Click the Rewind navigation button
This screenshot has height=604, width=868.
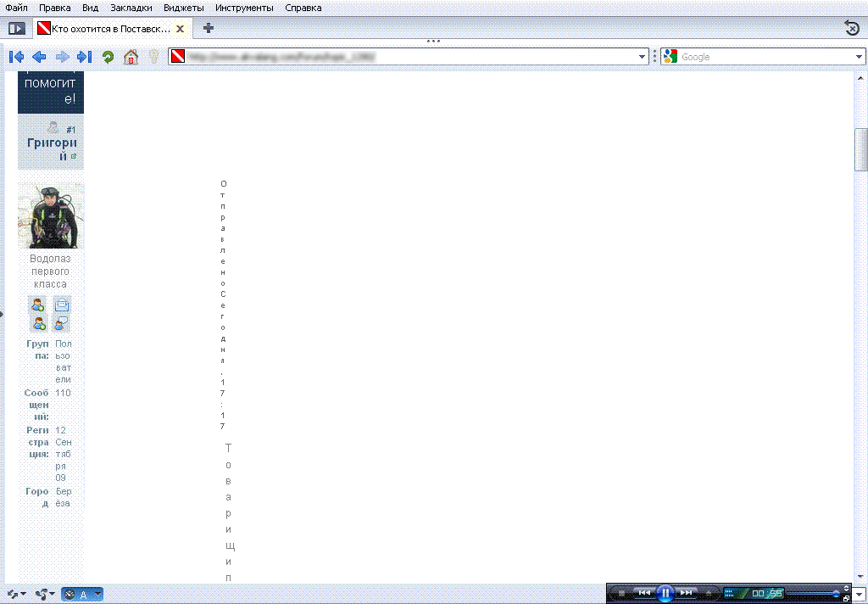coord(16,57)
